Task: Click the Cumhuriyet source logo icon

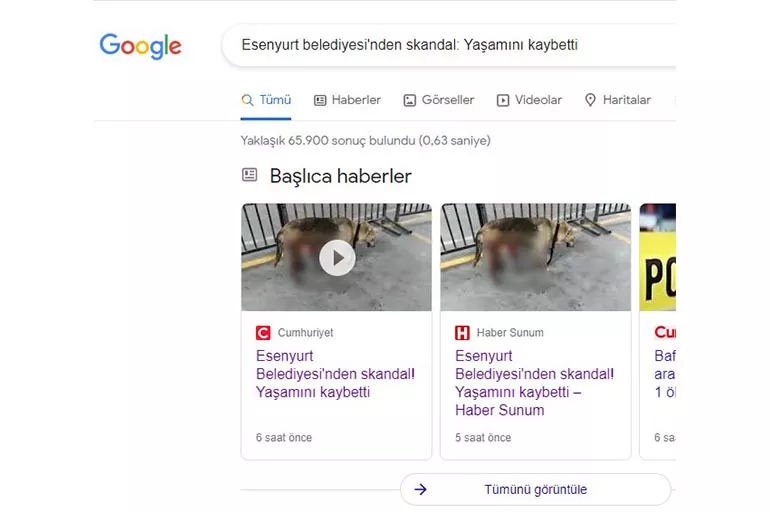Action: (x=263, y=333)
